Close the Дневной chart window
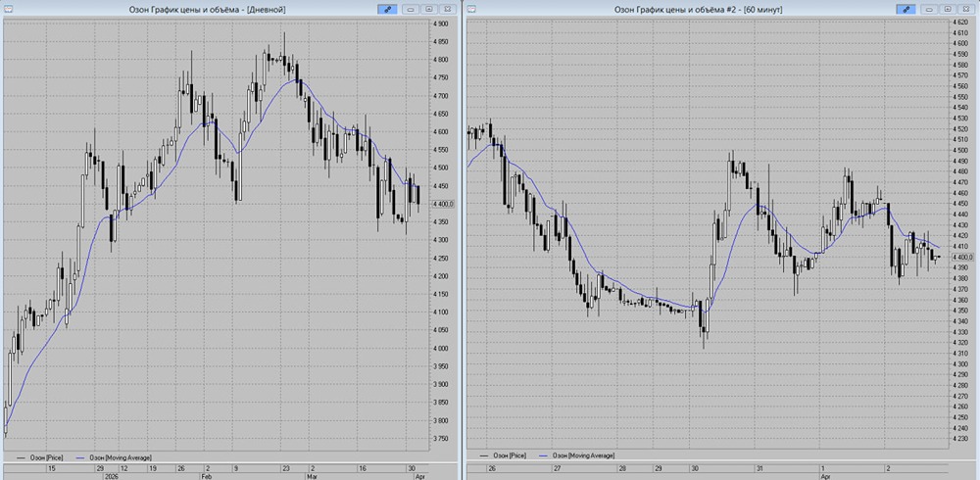Screen dimensions: 980x480 [448, 9]
